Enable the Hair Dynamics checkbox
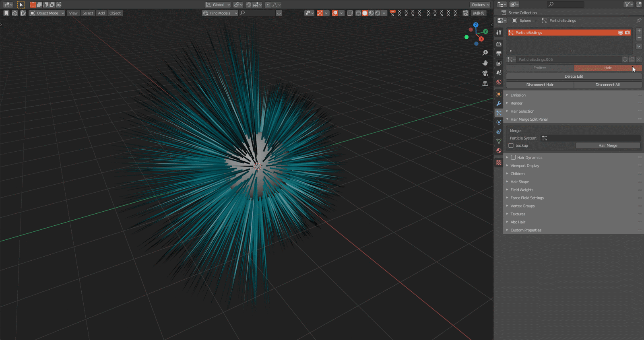Viewport: 644px width, 340px height. click(x=513, y=158)
